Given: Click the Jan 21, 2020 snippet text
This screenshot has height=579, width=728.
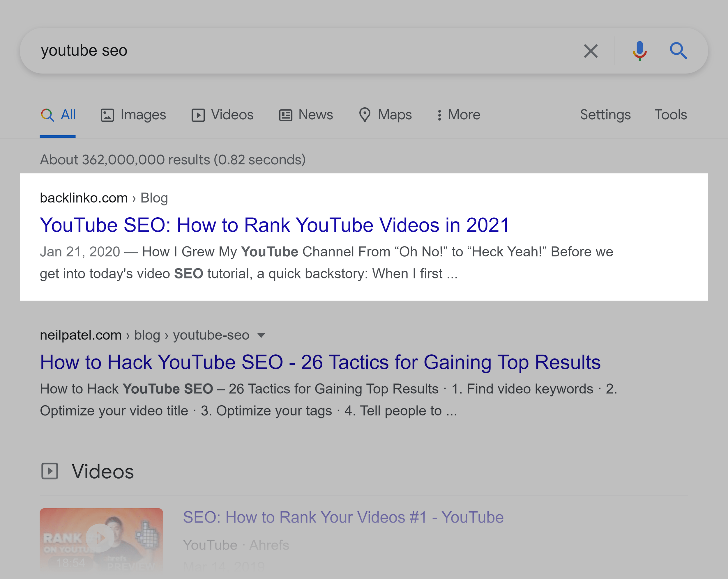Looking at the screenshot, I should tap(80, 252).
